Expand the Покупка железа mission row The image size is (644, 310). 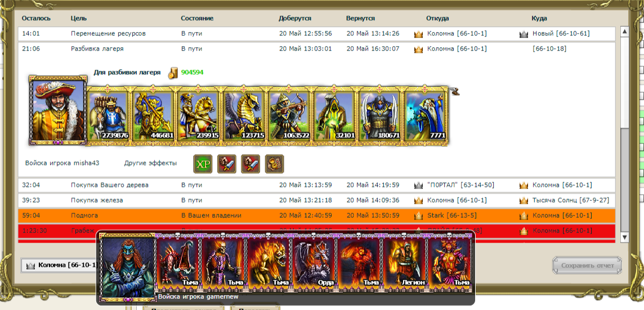pyautogui.click(x=317, y=200)
